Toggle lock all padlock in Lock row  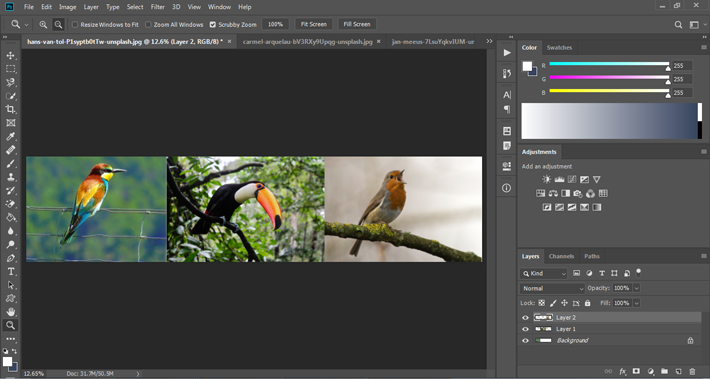(588, 303)
